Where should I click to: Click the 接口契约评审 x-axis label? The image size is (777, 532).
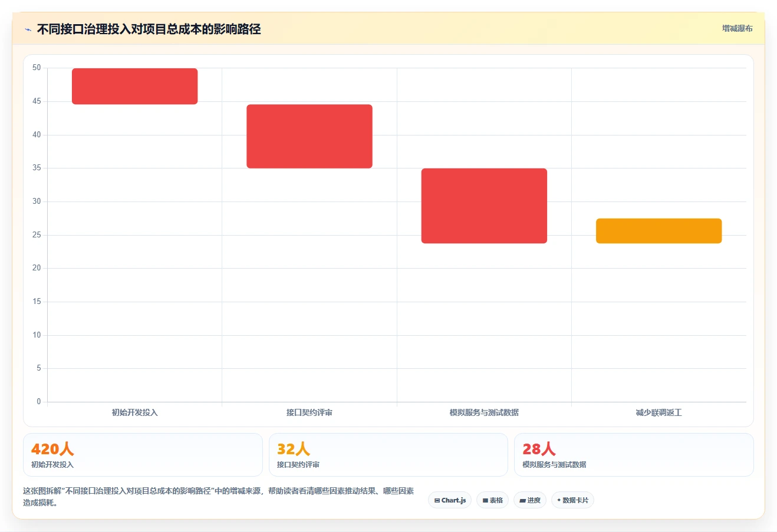(x=310, y=412)
